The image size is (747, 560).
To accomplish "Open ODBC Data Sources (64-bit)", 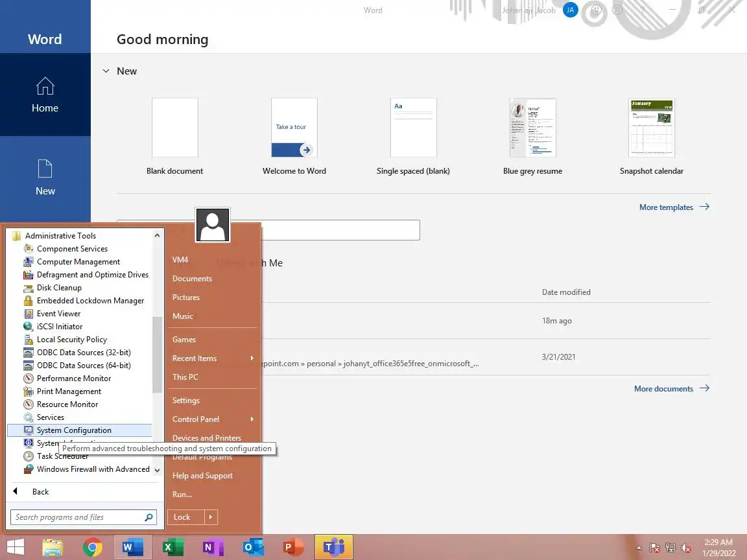I will pos(84,366).
